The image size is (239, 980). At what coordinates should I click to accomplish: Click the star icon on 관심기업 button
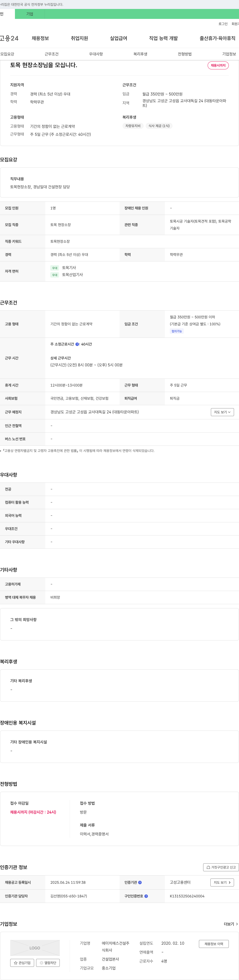coord(16,963)
